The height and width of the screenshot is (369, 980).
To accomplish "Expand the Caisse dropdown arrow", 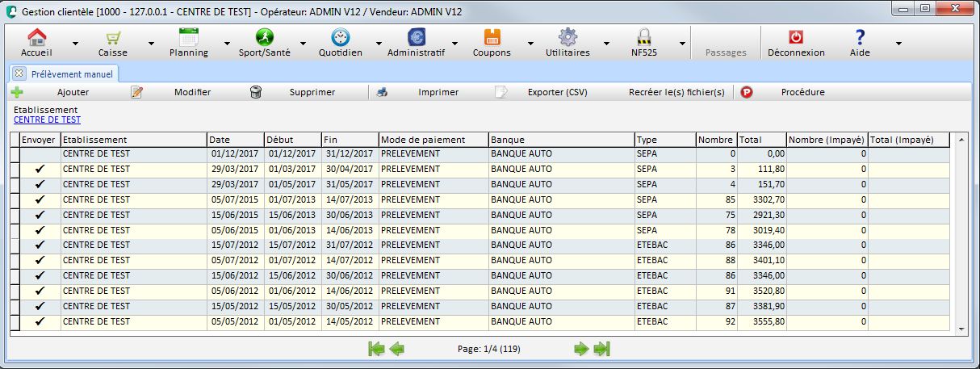I will pos(151,43).
